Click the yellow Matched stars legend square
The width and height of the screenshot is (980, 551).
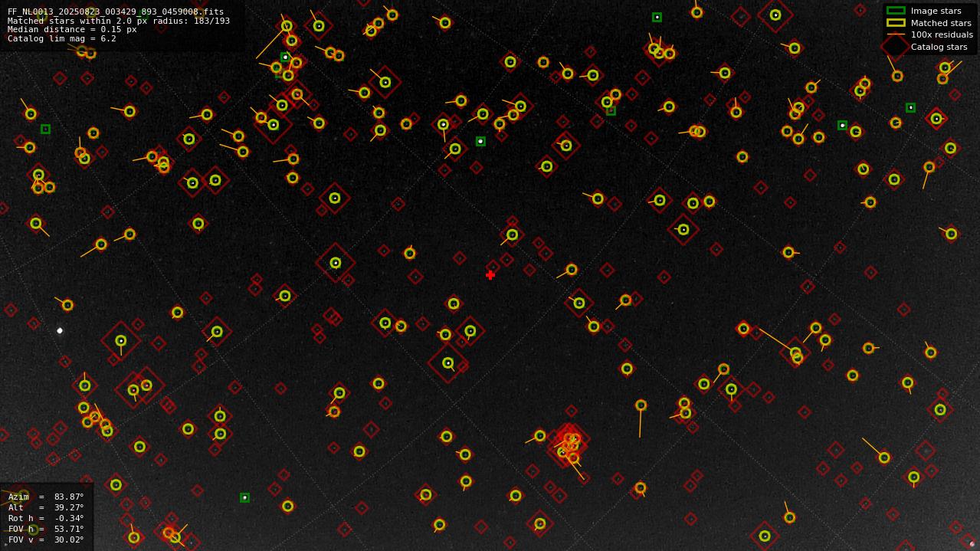pos(896,23)
